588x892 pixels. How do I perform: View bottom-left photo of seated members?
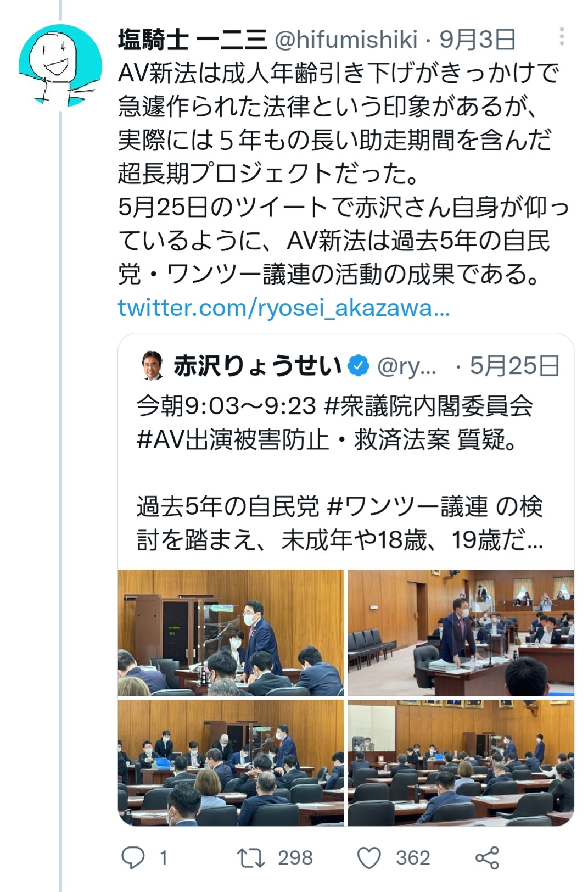click(231, 763)
